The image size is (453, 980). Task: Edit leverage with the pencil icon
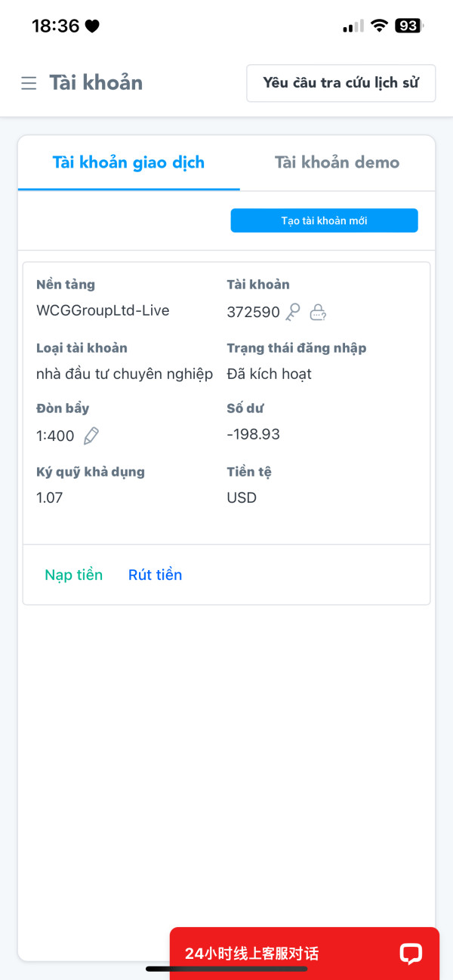(x=91, y=436)
